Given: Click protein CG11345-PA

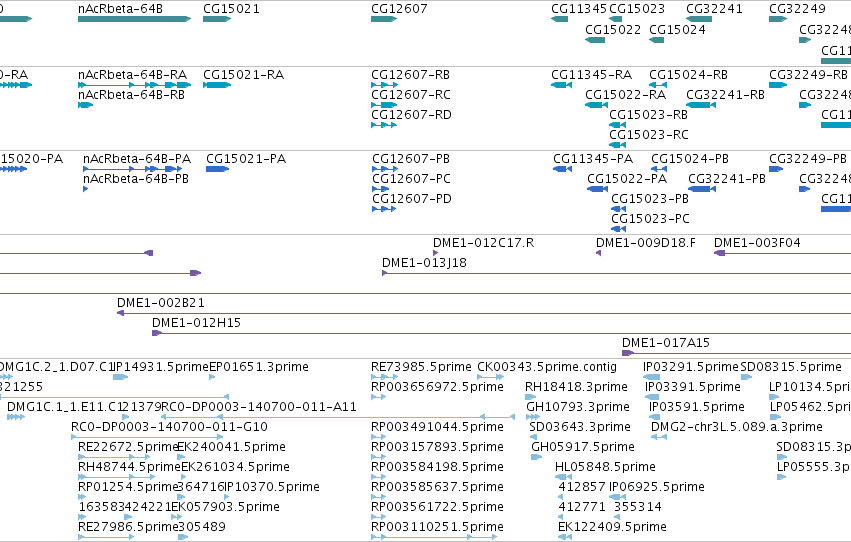Looking at the screenshot, I should click(x=562, y=169).
